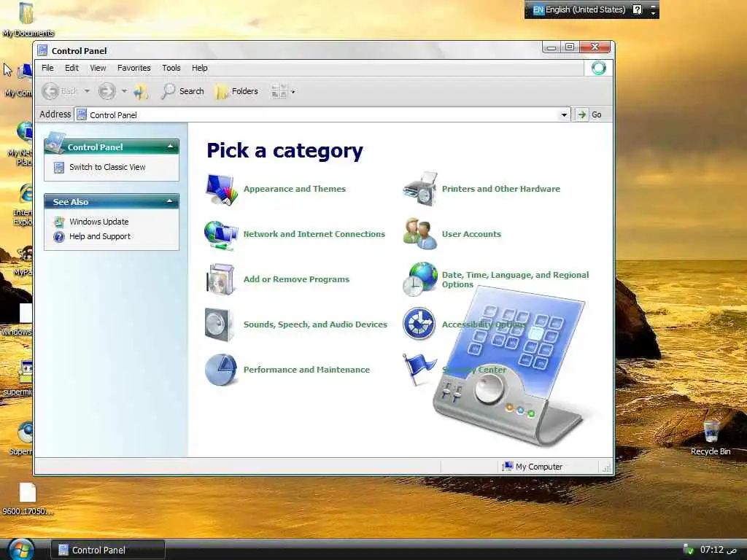
Task: Open Add or Remove Programs icon
Action: (x=220, y=279)
